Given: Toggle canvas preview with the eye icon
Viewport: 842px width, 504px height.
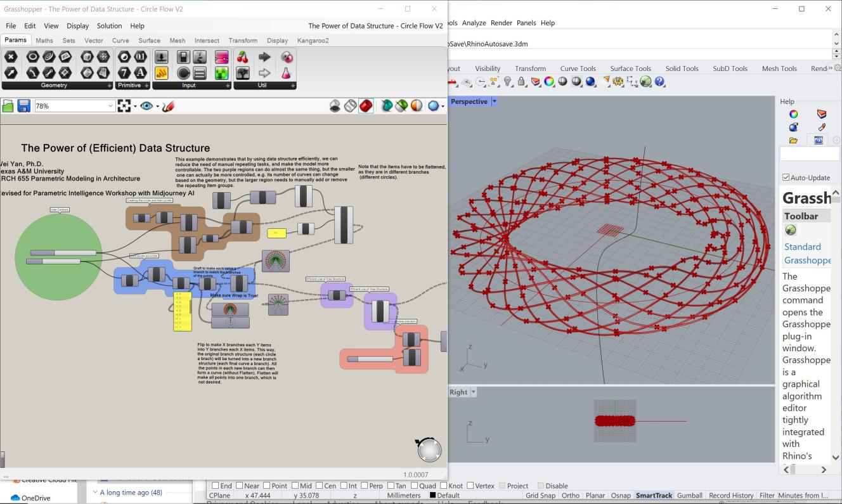Looking at the screenshot, I should coord(146,106).
